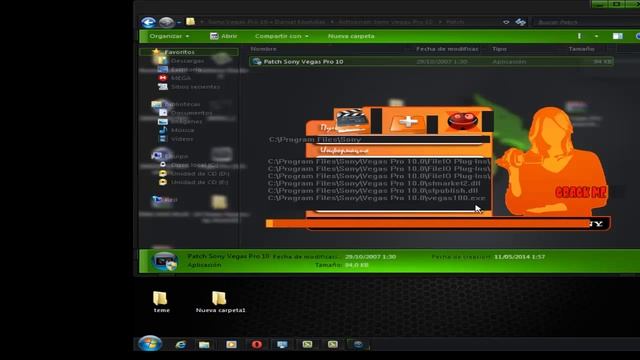Select the Patch Sony Vegas Pro 10 file name

[x=303, y=62]
